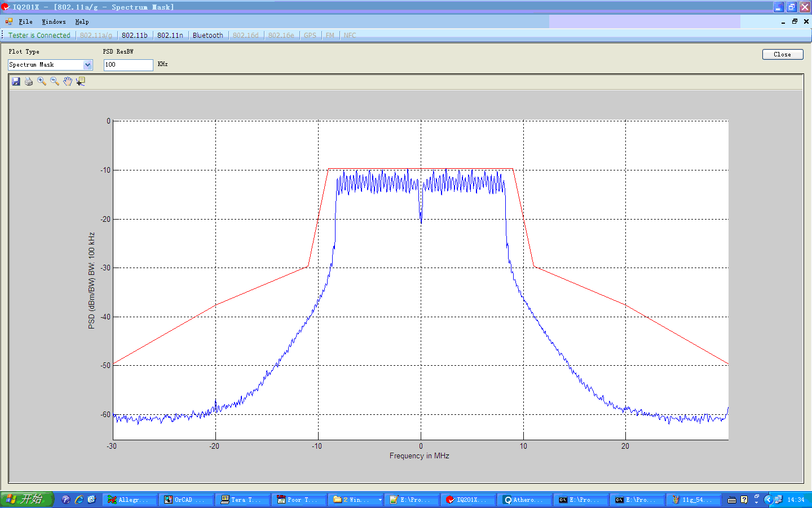The image size is (812, 508).
Task: Switch to the 11g_54 taskbar window
Action: (x=693, y=500)
